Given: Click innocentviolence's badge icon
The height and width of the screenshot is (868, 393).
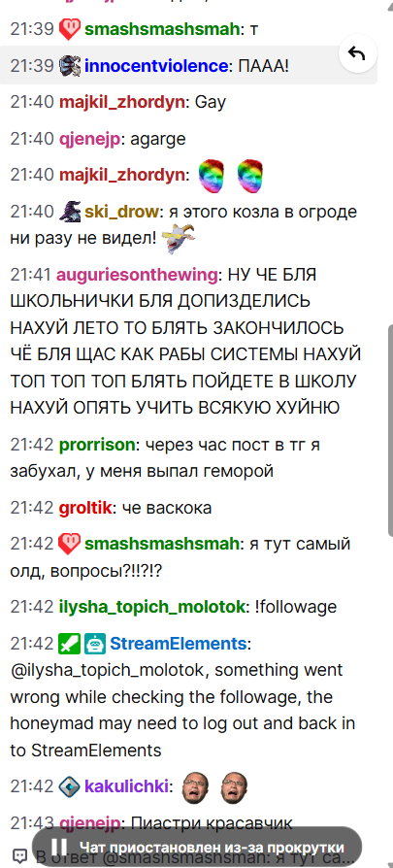Looking at the screenshot, I should click(x=70, y=66).
